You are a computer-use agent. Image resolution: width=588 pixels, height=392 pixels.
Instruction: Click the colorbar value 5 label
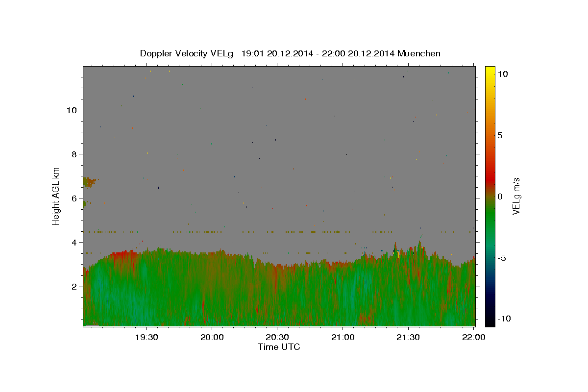500,135
